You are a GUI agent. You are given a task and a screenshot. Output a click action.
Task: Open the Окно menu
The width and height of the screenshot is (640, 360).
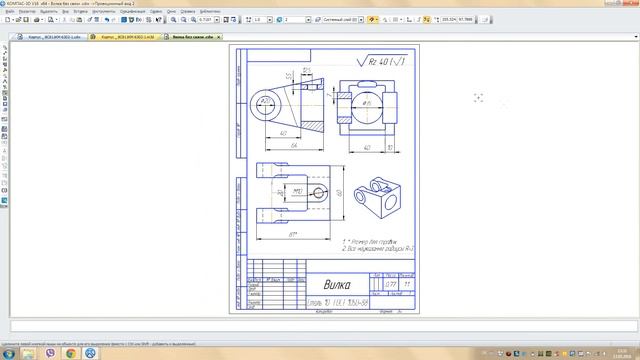coord(171,11)
